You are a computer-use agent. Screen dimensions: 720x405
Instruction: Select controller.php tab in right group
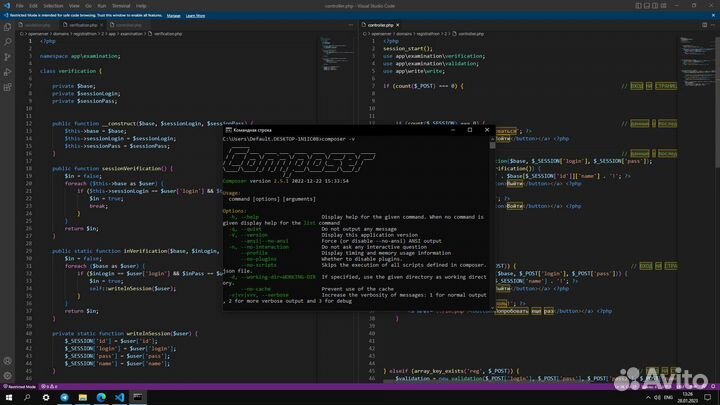click(380, 25)
